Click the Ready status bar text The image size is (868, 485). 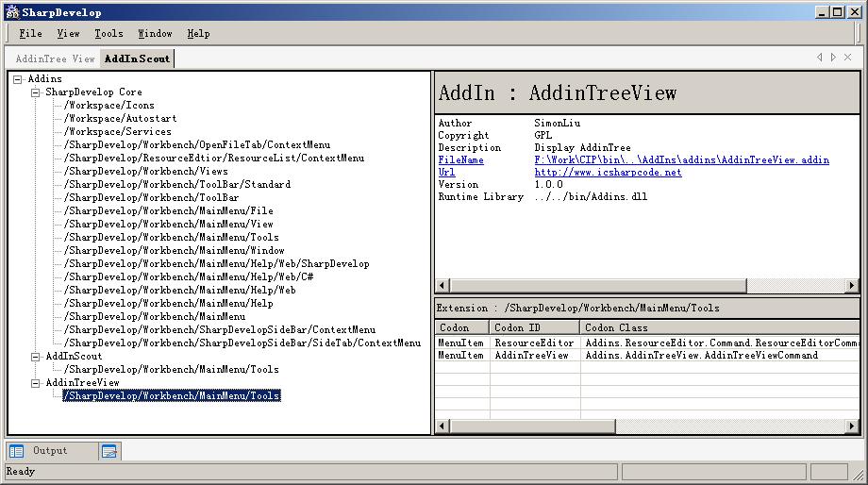coord(21,472)
